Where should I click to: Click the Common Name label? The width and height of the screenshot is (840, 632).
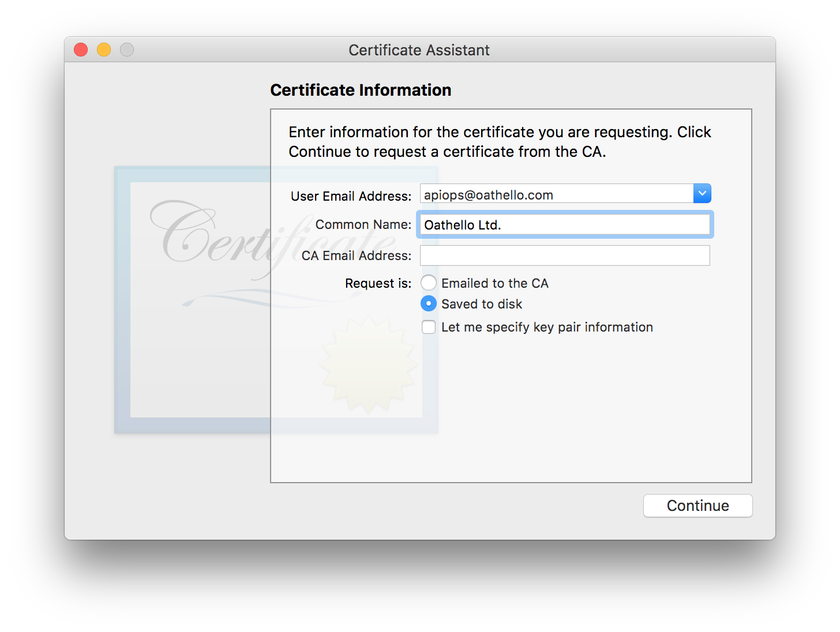(363, 224)
